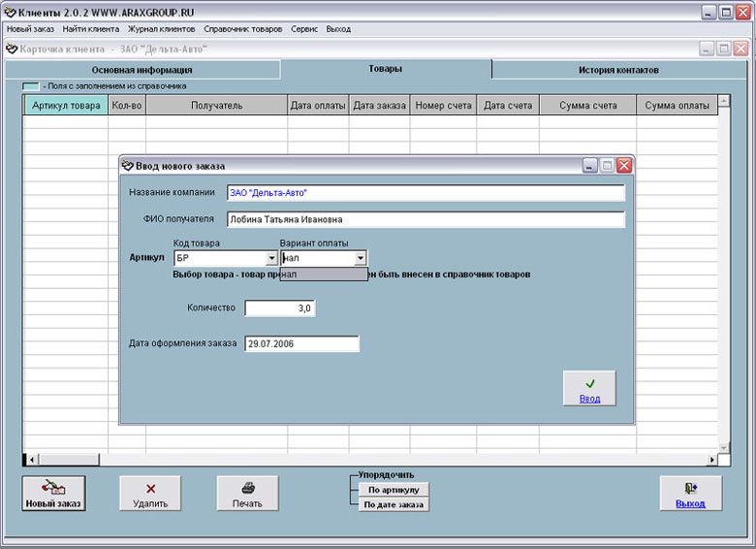Select the нал option in dropdown list
This screenshot has width=756, height=549.
tap(323, 274)
